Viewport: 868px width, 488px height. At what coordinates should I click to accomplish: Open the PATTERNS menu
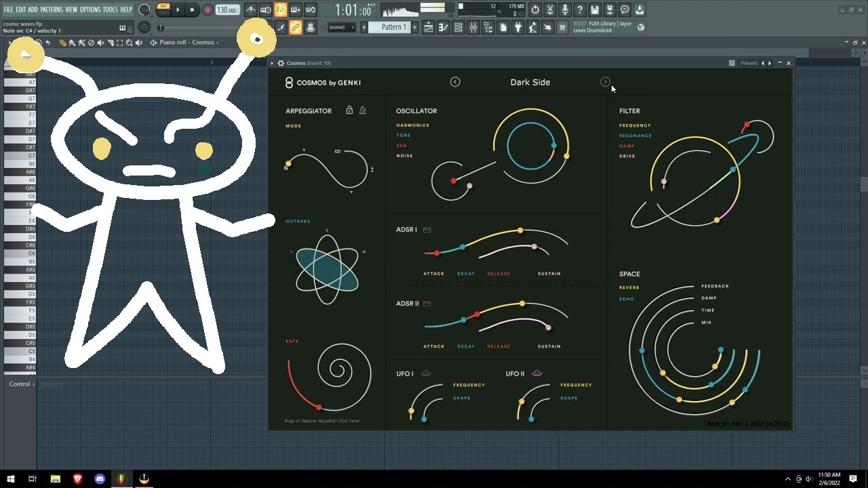coord(52,9)
